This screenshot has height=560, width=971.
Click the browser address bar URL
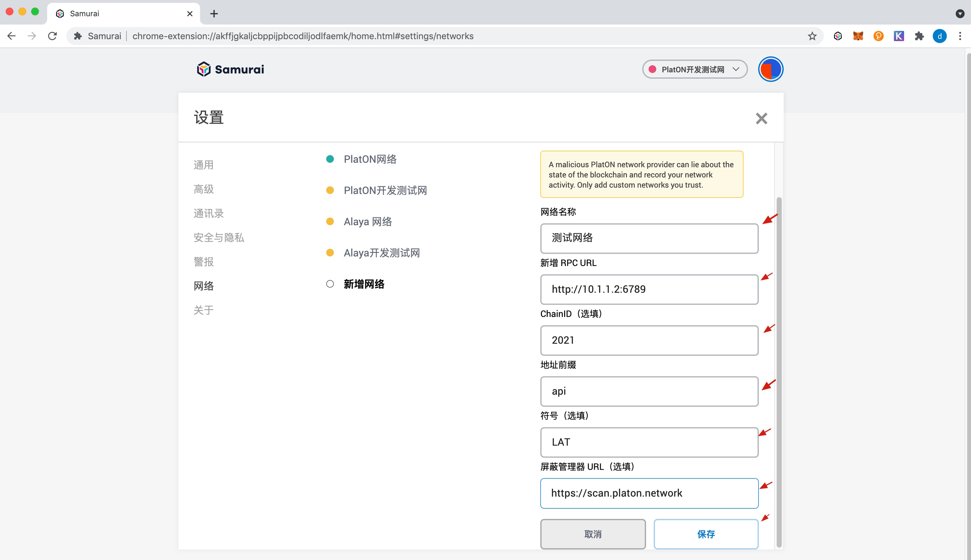coord(303,36)
